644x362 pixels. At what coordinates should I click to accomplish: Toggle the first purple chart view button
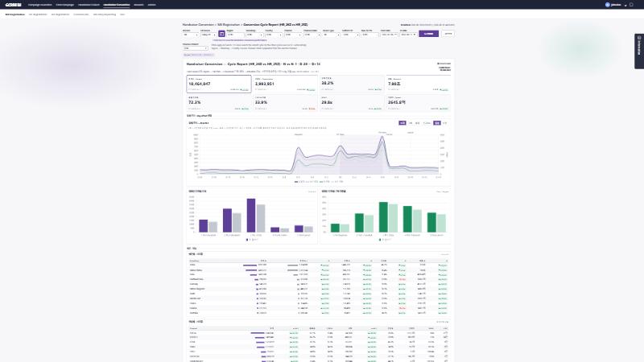[402, 123]
